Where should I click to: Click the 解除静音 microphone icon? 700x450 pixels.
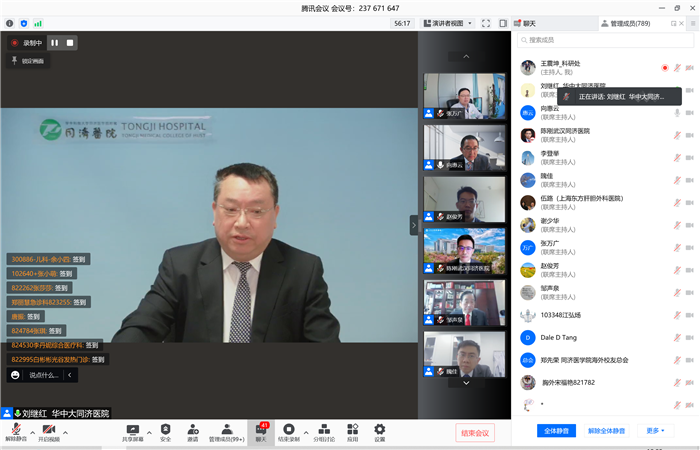tap(17, 430)
